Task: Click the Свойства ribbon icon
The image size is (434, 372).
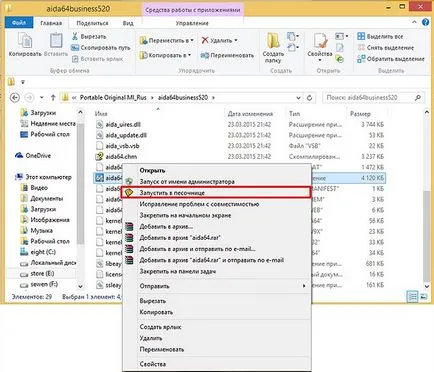Action: (320, 47)
